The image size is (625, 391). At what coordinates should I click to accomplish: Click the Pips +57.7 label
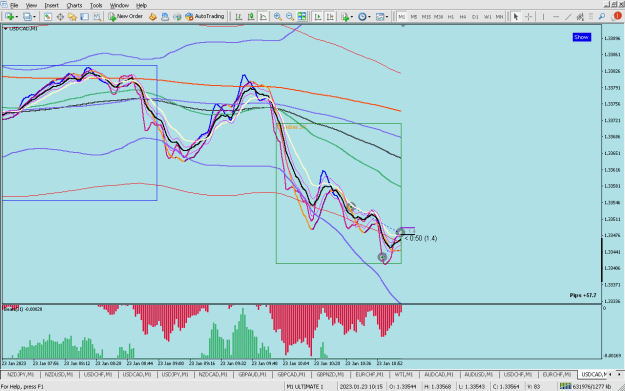(x=583, y=295)
